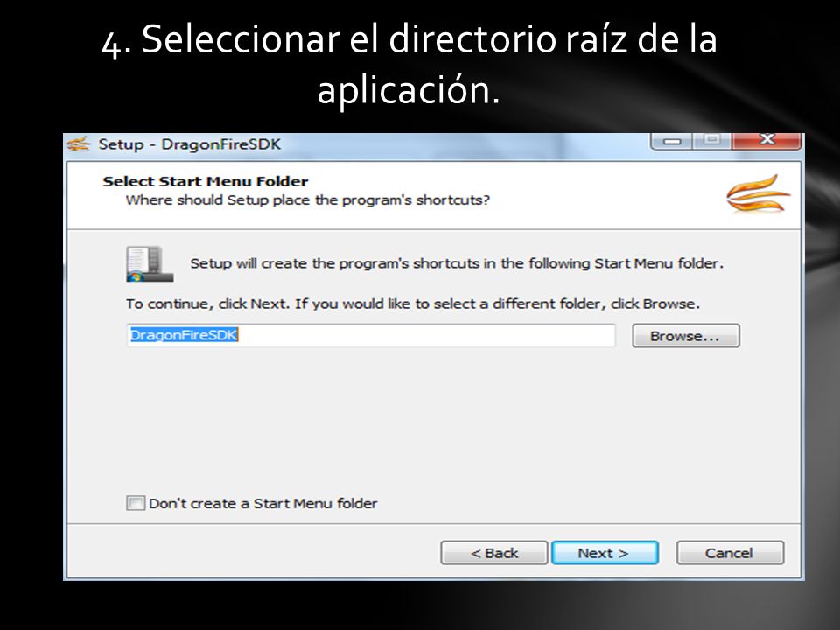The width and height of the screenshot is (840, 630).
Task: Click the DragonFireSDK folder name field
Action: pos(371,335)
